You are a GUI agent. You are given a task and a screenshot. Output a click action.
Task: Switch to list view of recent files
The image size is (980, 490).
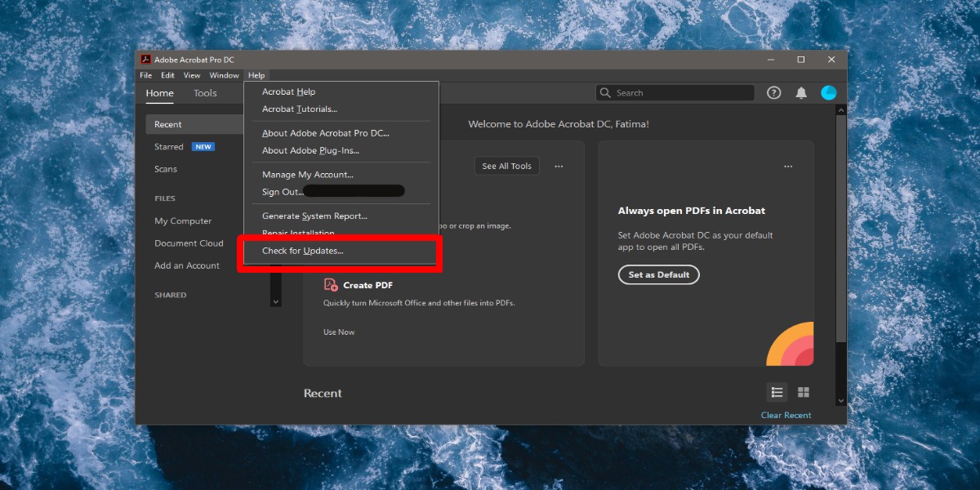777,392
